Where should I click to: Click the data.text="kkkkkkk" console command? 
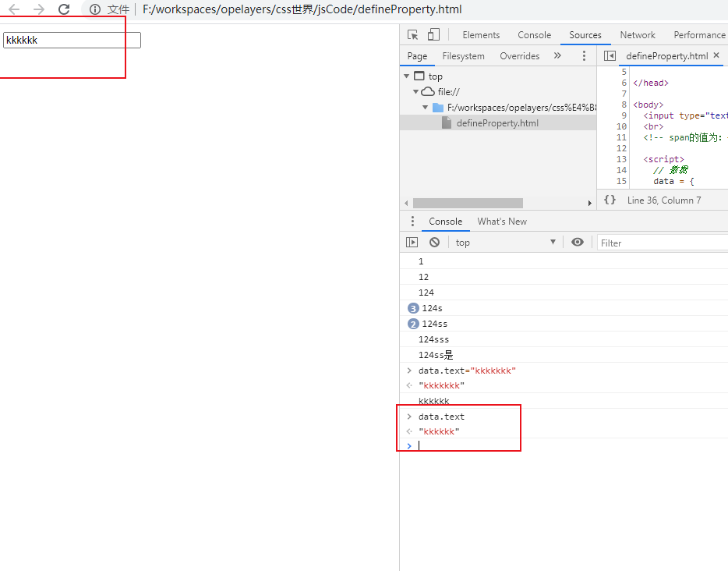467,371
